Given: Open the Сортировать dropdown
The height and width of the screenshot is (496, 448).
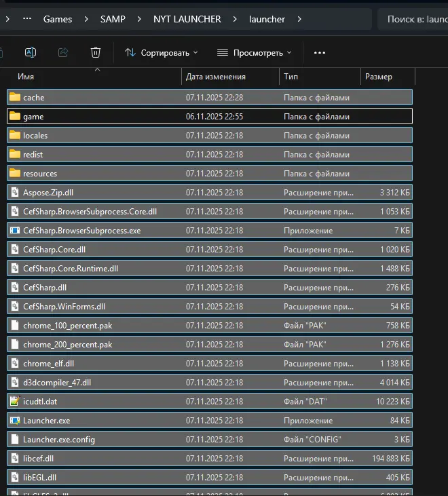Looking at the screenshot, I should [x=162, y=52].
